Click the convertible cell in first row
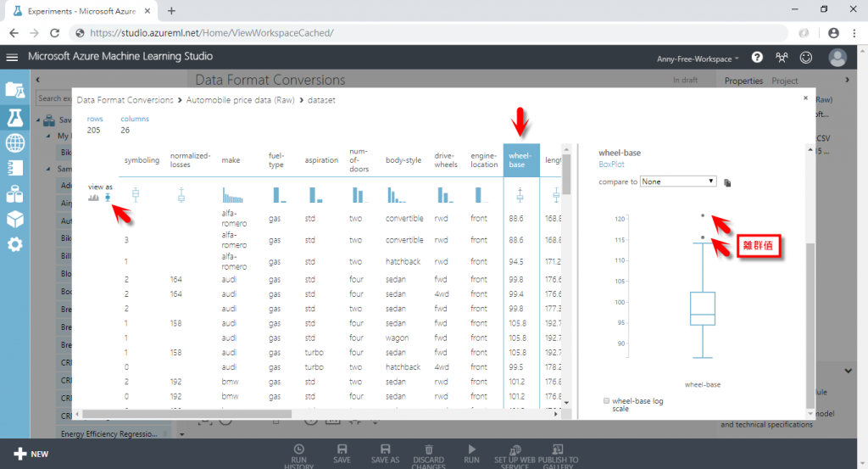This screenshot has height=469, width=868. [x=404, y=218]
